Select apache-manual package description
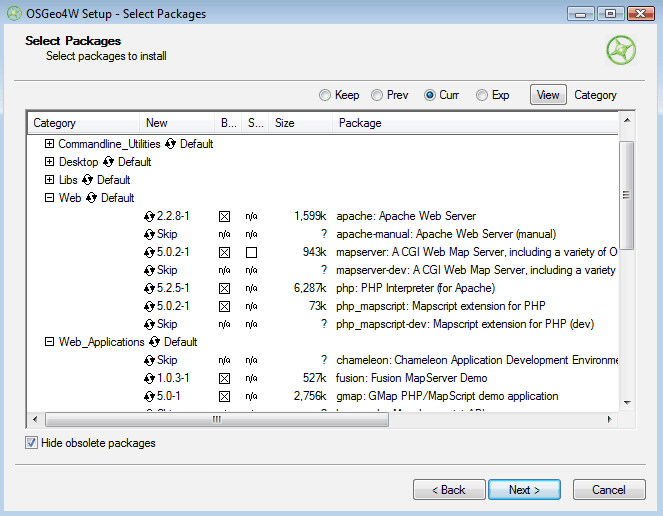The image size is (663, 516). click(446, 234)
